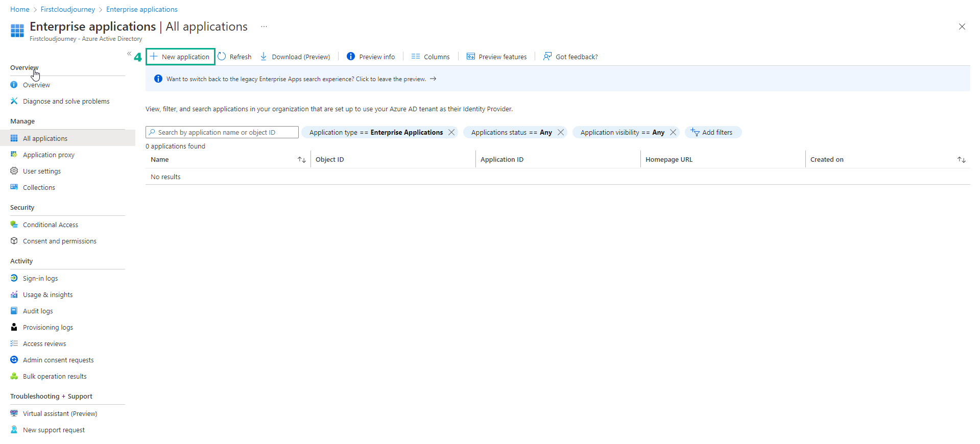Screen dimensions: 980x444
Task: Open the ellipsis more options menu
Action: click(264, 27)
